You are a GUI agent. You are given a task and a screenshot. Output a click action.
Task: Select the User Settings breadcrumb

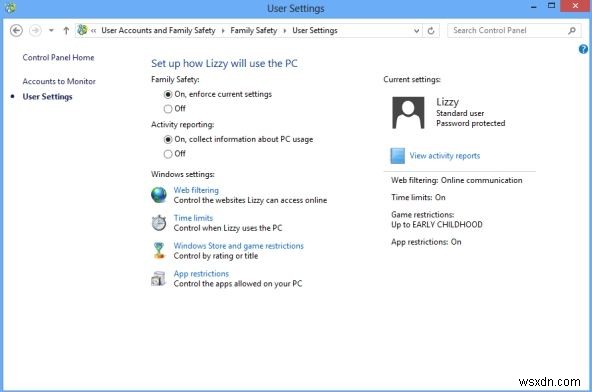[315, 31]
